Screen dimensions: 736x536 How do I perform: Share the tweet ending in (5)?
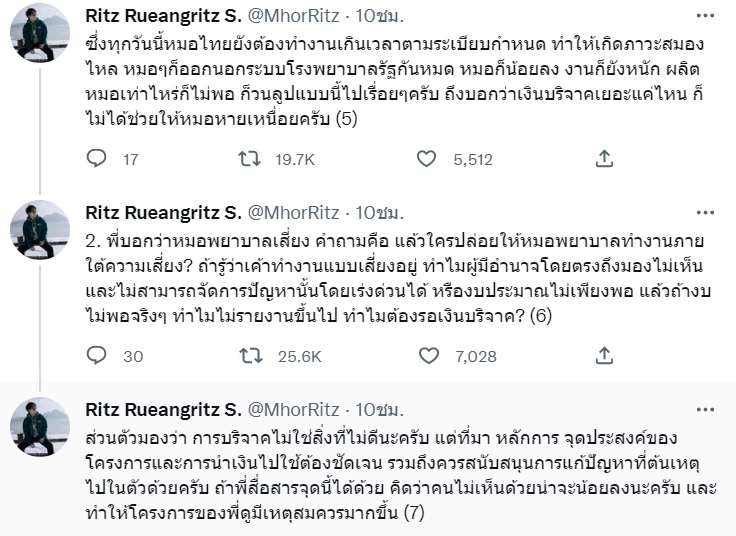tap(604, 158)
